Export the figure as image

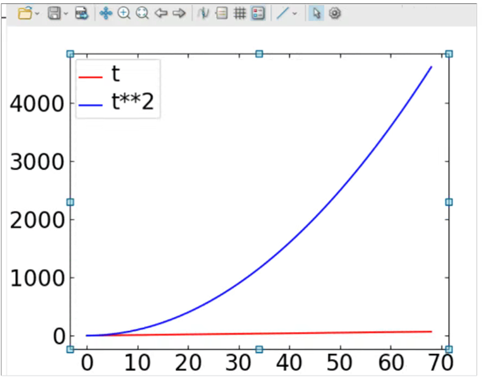pos(82,13)
